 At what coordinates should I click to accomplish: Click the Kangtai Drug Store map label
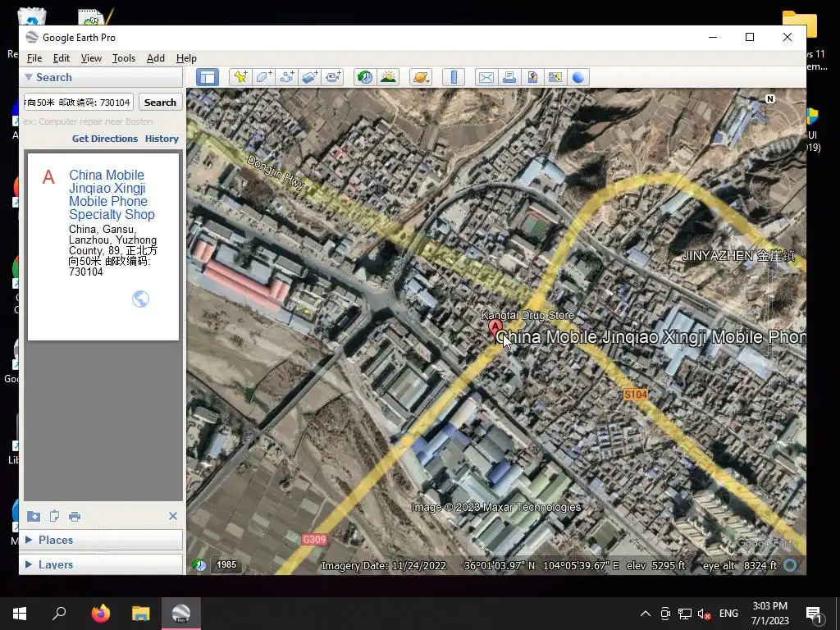pyautogui.click(x=527, y=315)
